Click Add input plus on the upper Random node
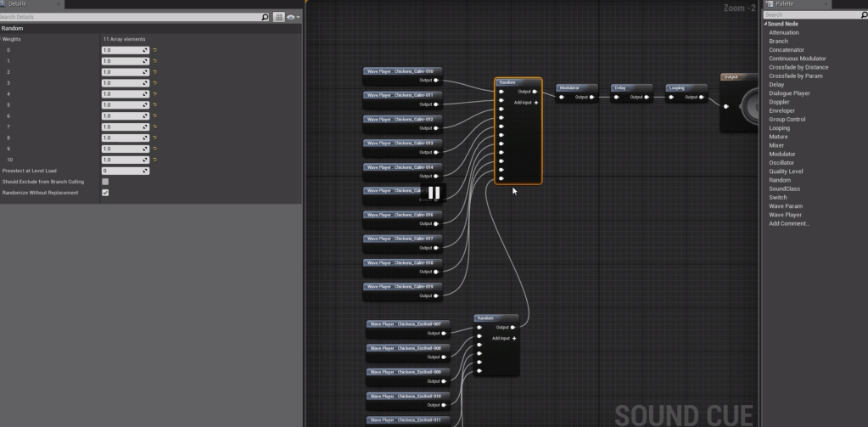The width and height of the screenshot is (868, 427). (536, 103)
